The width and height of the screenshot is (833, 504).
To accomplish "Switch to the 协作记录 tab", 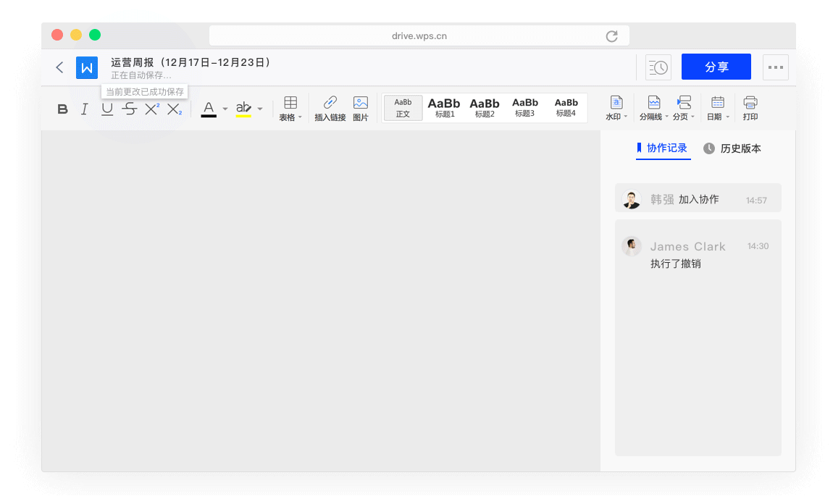I will (663, 148).
